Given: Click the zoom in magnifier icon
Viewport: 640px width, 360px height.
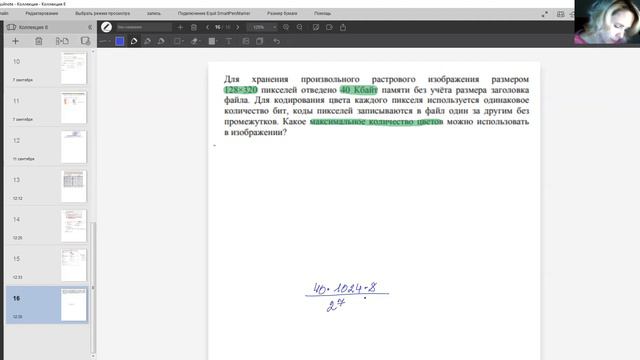Looking at the screenshot, I should point(286,27).
